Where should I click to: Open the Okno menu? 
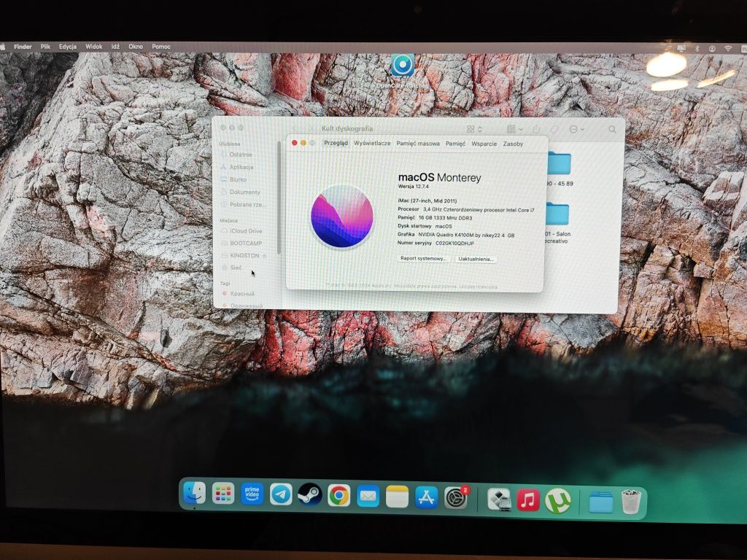(136, 47)
